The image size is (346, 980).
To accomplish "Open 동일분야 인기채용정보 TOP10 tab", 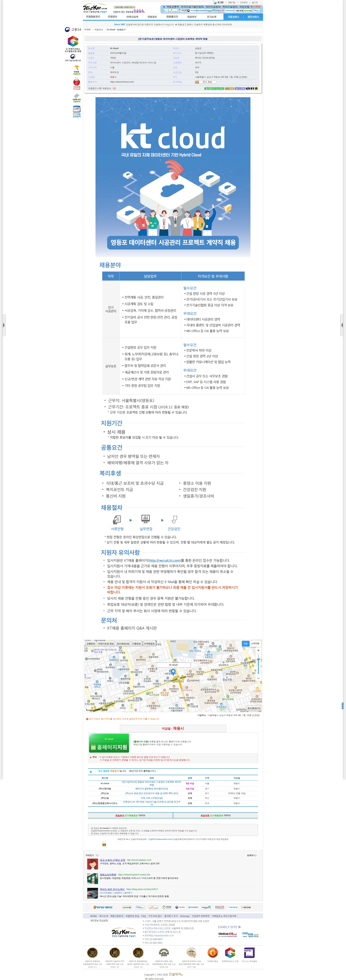I will (130, 815).
